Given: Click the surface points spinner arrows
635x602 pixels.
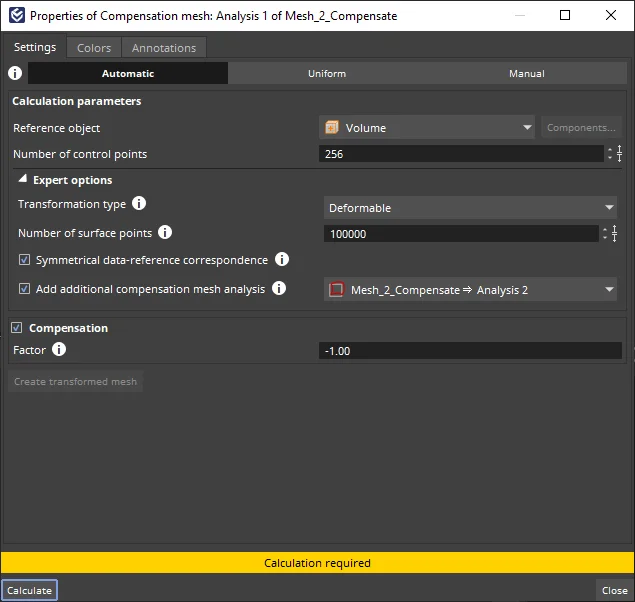Looking at the screenshot, I should coord(605,234).
